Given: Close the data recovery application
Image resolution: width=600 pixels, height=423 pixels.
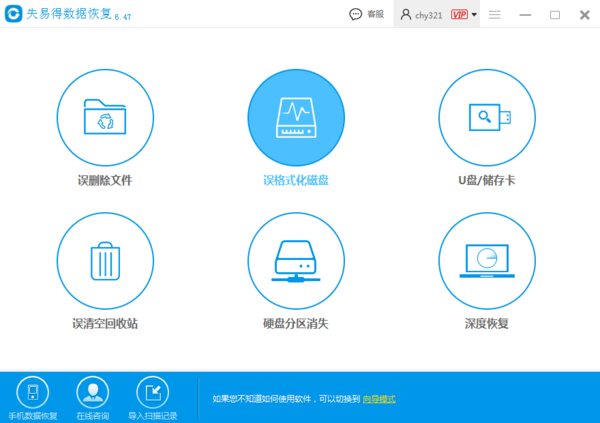Looking at the screenshot, I should (583, 15).
